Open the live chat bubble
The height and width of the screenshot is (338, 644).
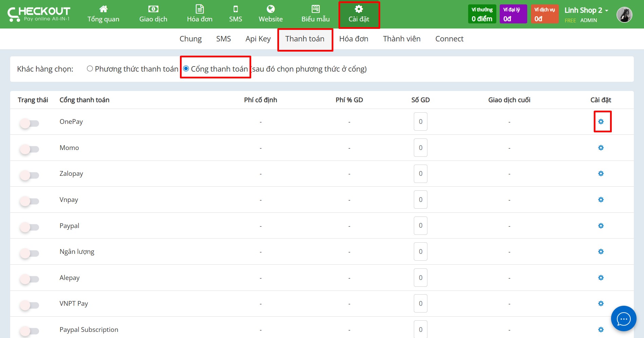(624, 319)
